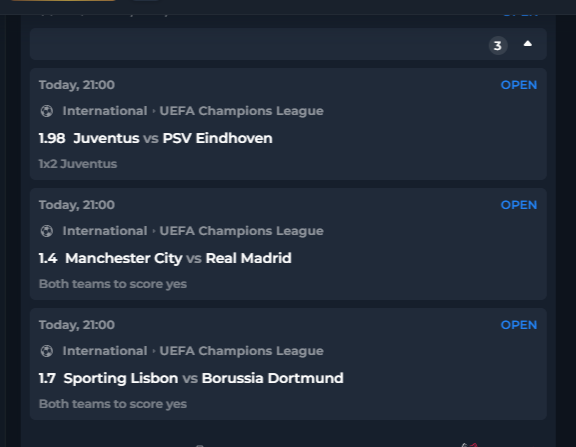The height and width of the screenshot is (447, 576).
Task: Click soccer ball icon in Sporting Lisbon match
Action: coord(47,351)
